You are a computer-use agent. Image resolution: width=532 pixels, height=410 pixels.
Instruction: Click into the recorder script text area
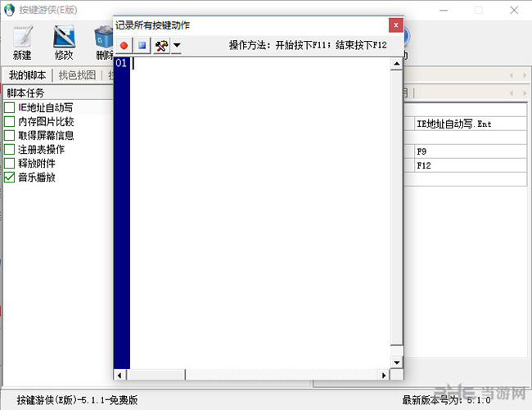pos(260,213)
